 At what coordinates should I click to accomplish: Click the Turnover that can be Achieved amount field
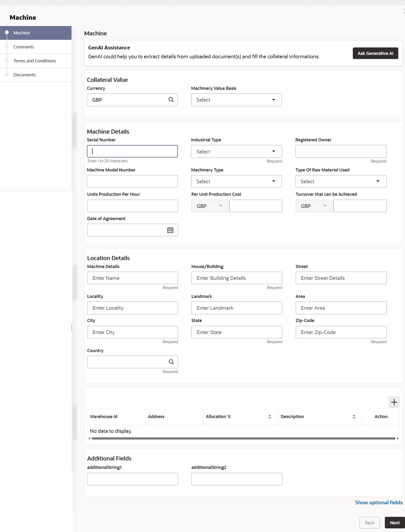360,206
